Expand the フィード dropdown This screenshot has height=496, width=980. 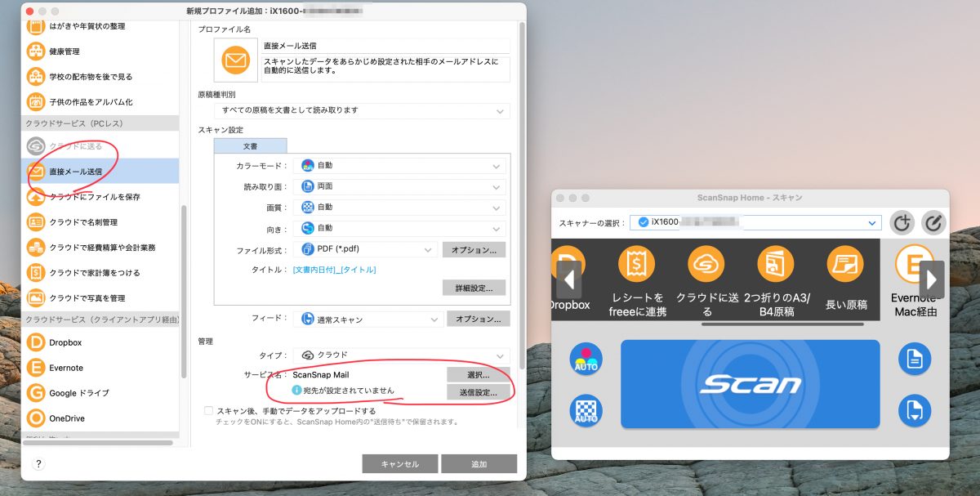[x=368, y=319]
